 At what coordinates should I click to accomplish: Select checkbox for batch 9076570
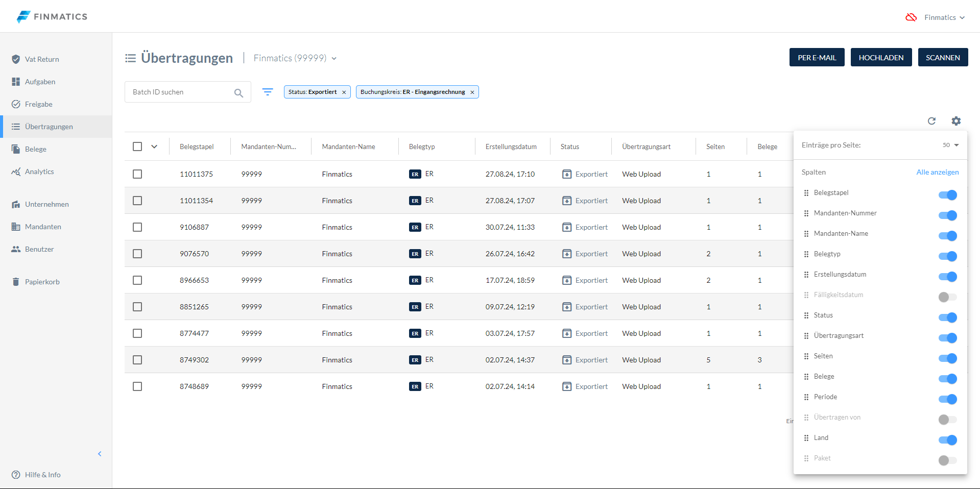click(x=137, y=254)
